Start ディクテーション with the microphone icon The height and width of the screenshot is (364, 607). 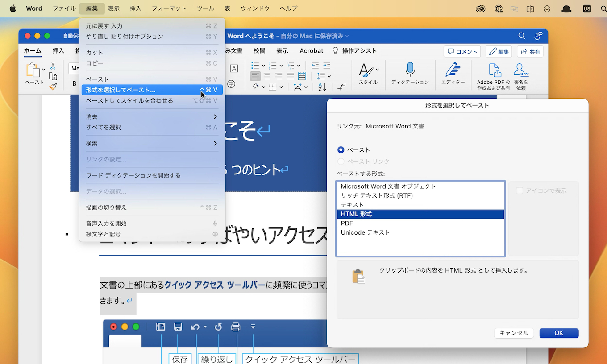(x=410, y=70)
